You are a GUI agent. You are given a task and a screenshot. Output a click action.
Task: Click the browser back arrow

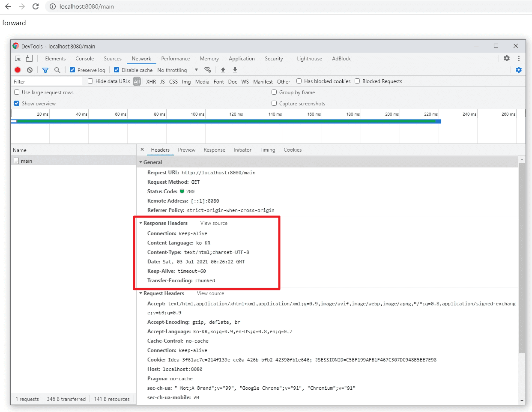[8, 6]
